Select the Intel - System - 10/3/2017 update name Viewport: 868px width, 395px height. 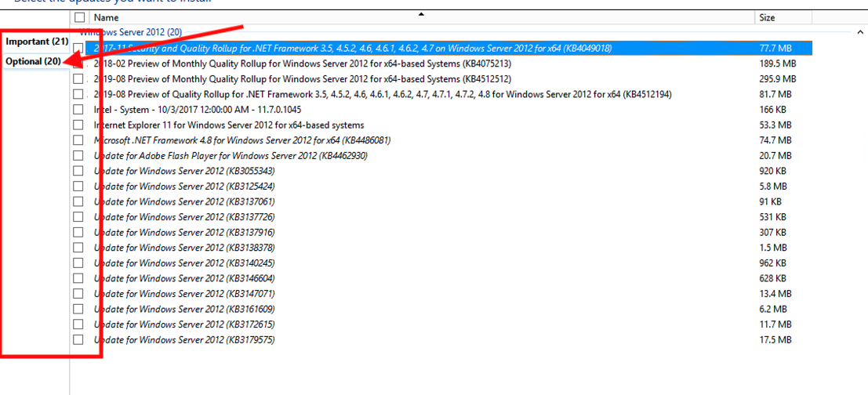pyautogui.click(x=198, y=110)
